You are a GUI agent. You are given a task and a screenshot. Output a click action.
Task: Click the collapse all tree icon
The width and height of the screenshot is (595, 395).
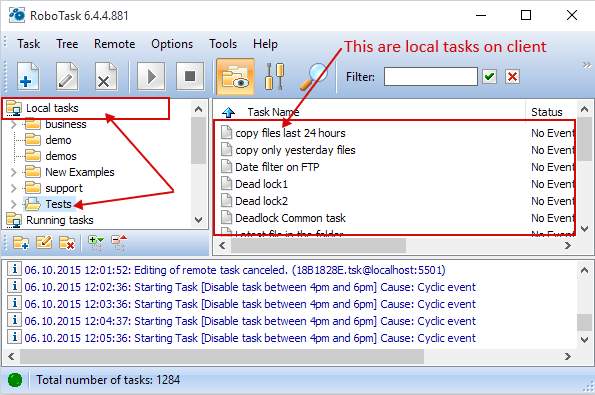tap(119, 243)
